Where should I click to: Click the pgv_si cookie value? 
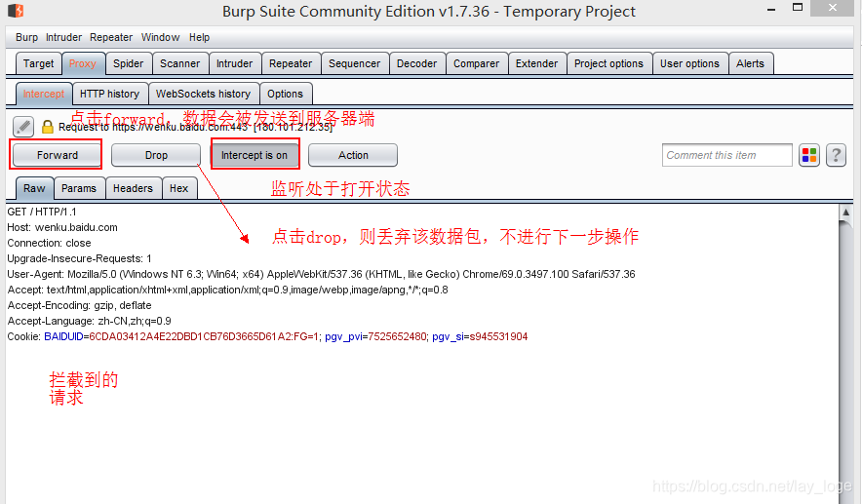(498, 336)
